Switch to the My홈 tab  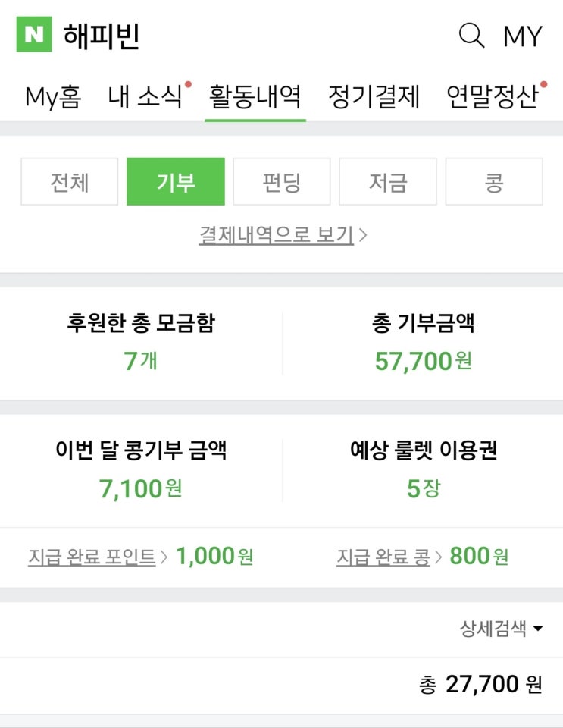(53, 97)
